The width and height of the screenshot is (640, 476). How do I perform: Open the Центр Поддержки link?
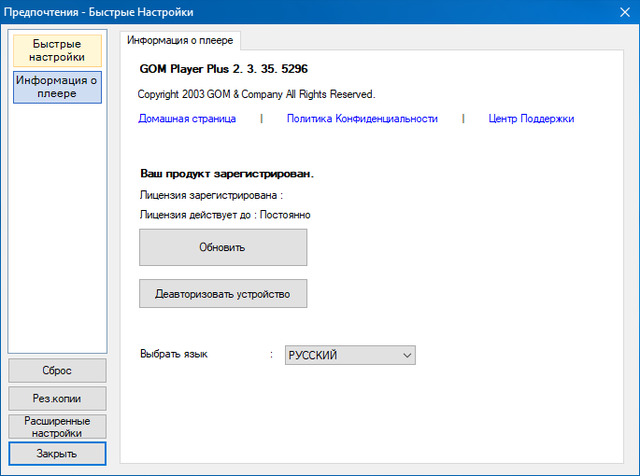point(531,118)
